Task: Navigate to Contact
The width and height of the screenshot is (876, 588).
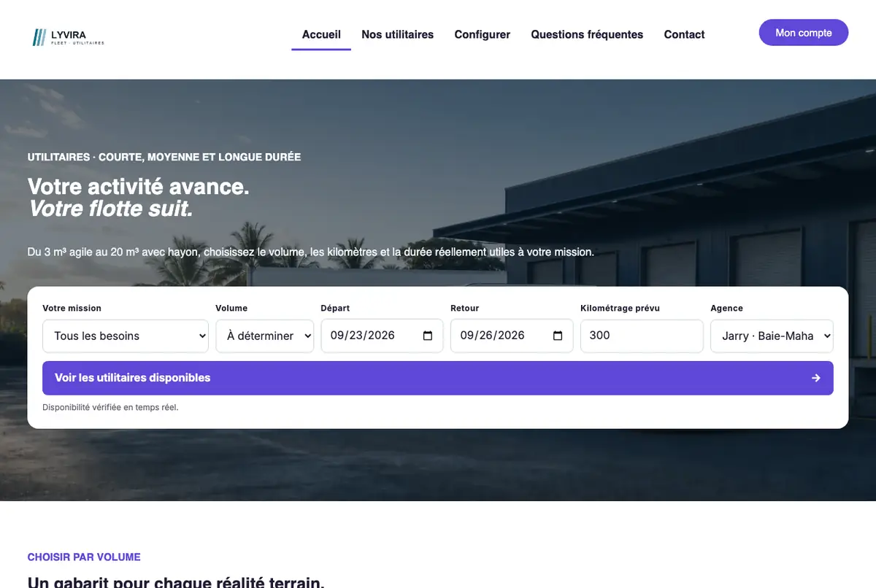Action: pos(684,34)
